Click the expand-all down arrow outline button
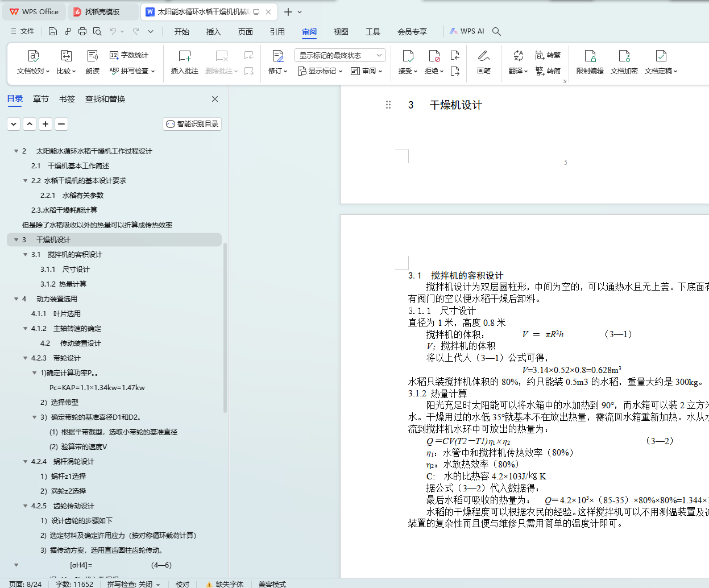 14,124
